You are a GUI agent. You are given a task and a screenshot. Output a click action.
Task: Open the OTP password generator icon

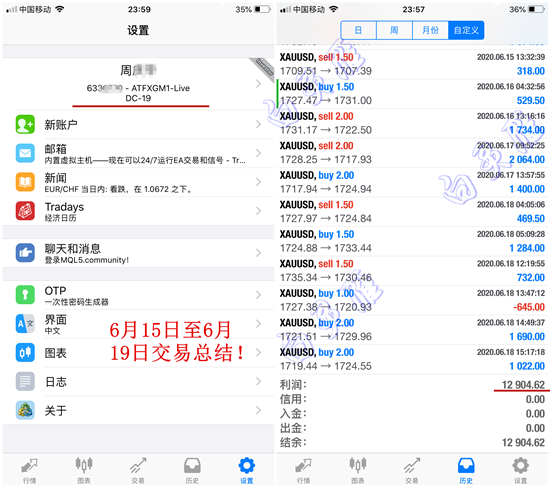point(25,294)
